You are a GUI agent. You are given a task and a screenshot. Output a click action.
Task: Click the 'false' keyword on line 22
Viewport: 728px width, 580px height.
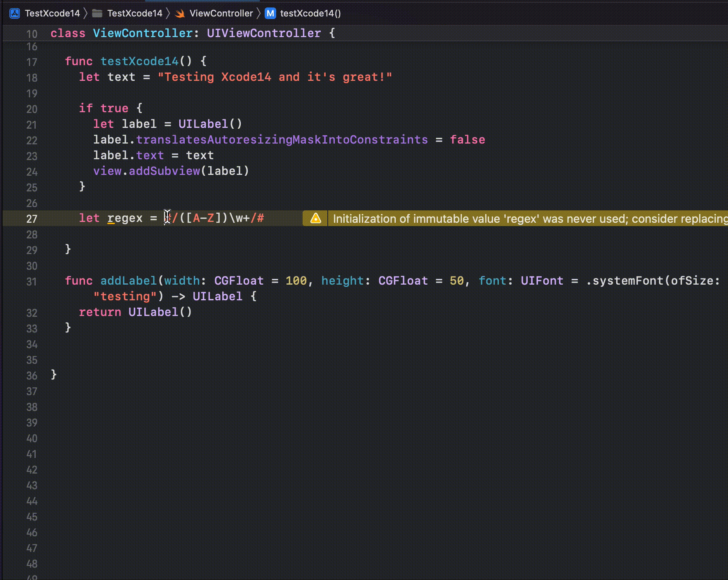467,139
